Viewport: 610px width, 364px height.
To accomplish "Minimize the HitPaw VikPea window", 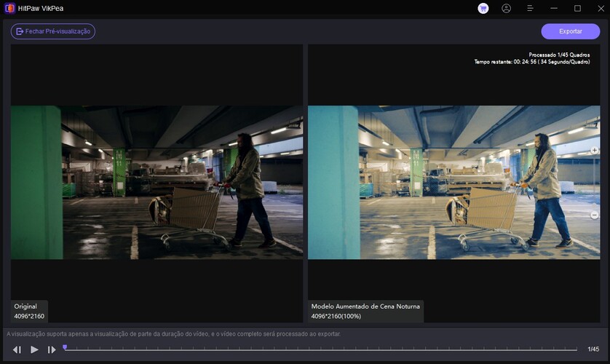I will 555,9.
